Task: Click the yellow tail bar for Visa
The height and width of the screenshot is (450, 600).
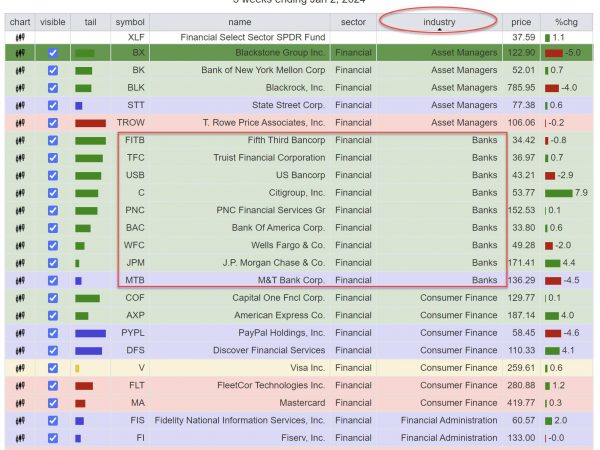Action: click(77, 368)
